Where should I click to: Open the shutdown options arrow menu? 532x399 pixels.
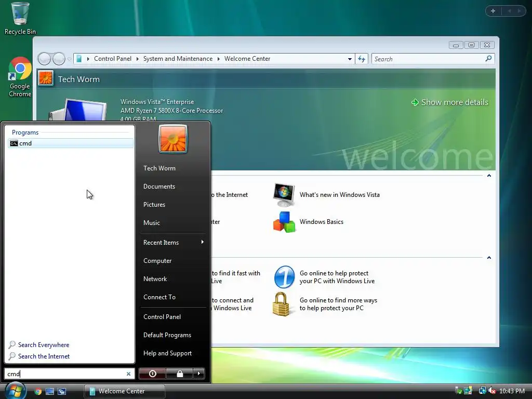[199, 374]
